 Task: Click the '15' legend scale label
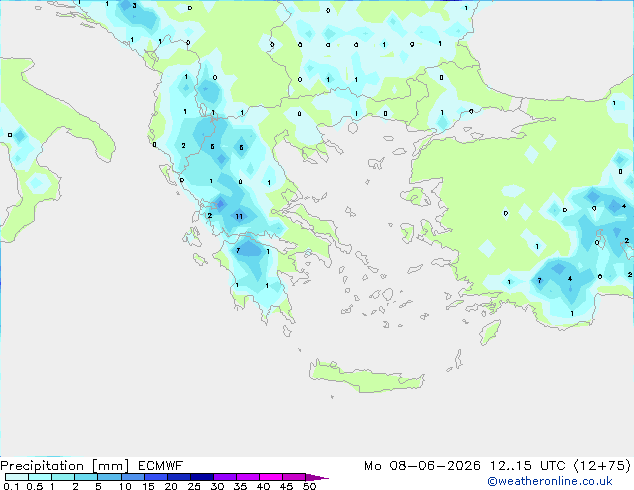148,486
